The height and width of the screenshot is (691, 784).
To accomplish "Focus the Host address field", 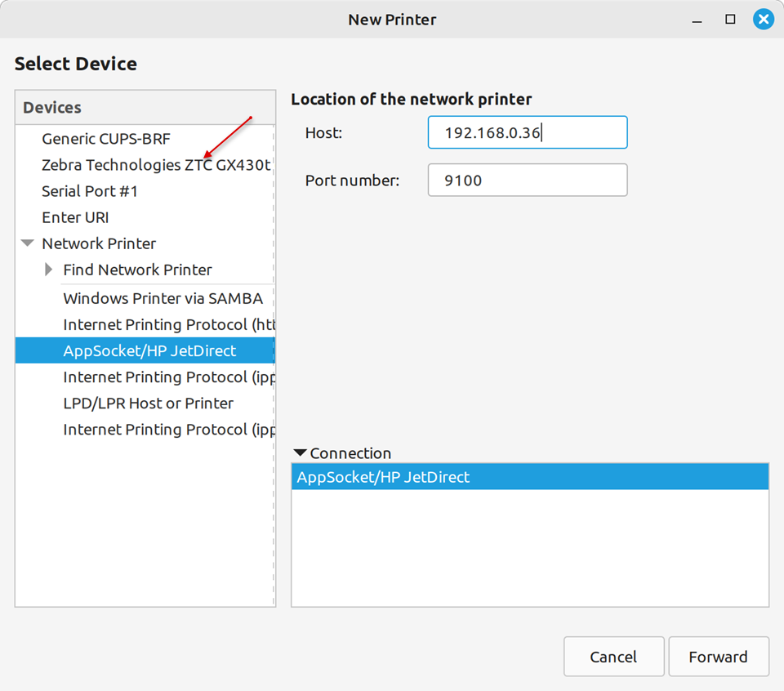I will (527, 132).
